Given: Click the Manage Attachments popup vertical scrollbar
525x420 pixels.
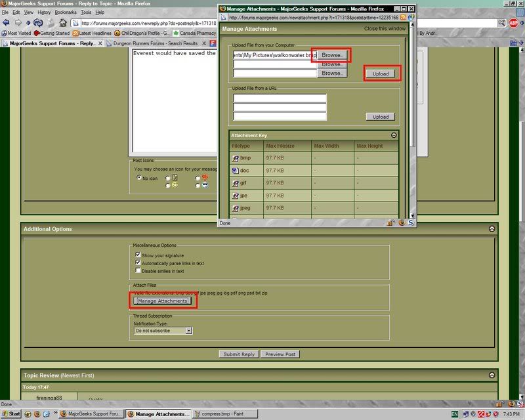Looking at the screenshot, I should (413, 120).
